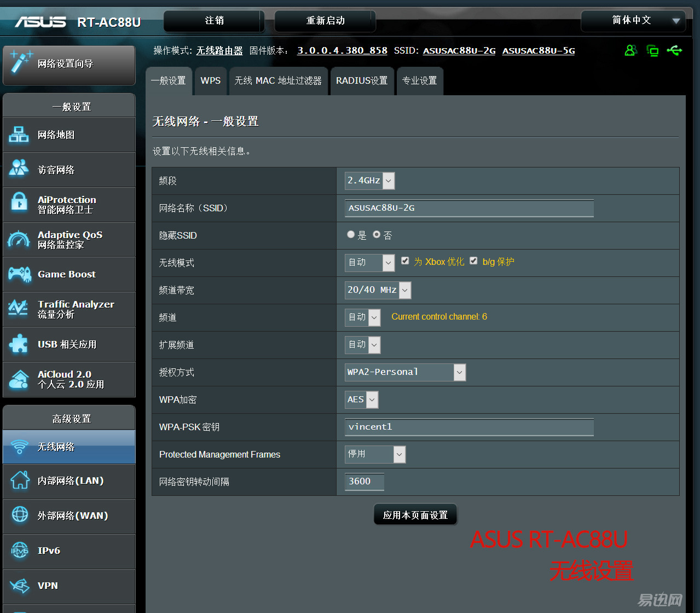Open the RADIUS设置 tab
The image size is (700, 613).
(362, 81)
